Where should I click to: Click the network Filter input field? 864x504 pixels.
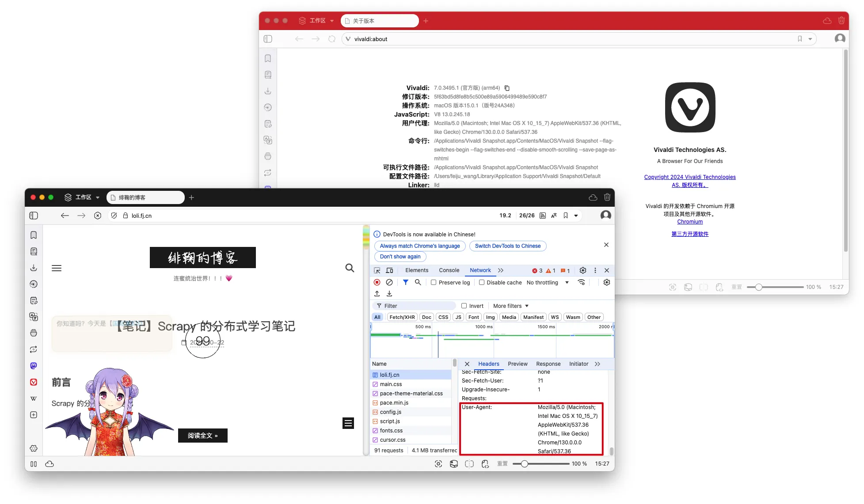(415, 306)
